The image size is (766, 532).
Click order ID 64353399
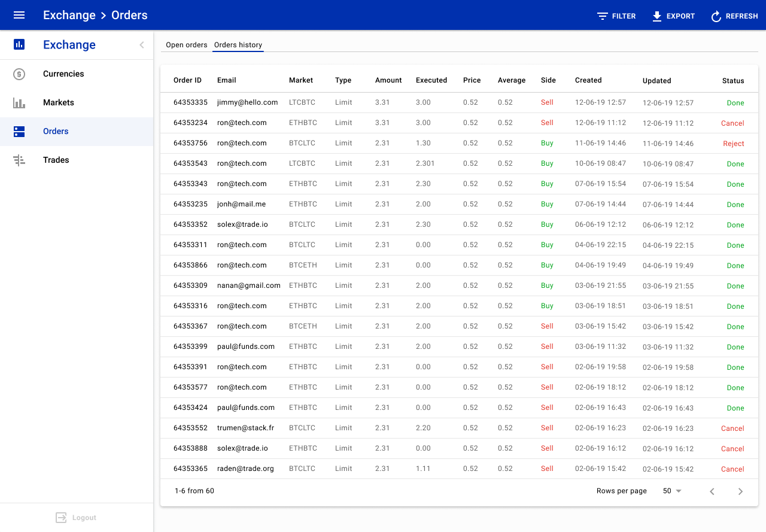tap(190, 346)
